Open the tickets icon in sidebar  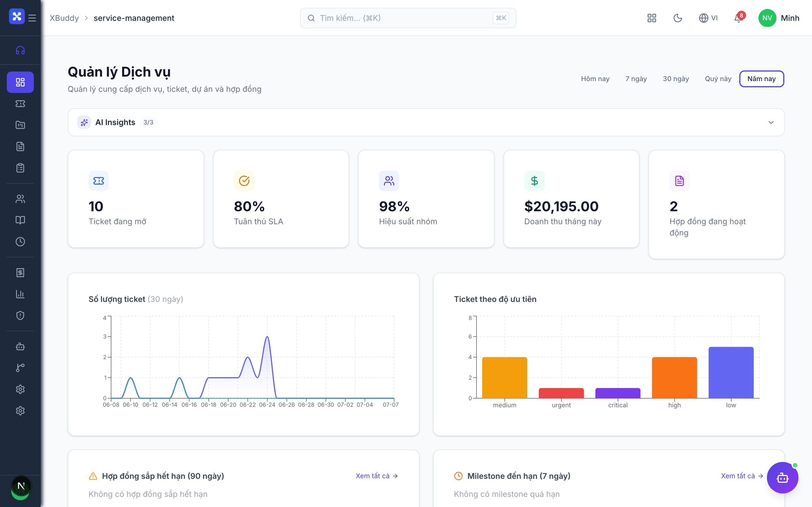pyautogui.click(x=20, y=104)
